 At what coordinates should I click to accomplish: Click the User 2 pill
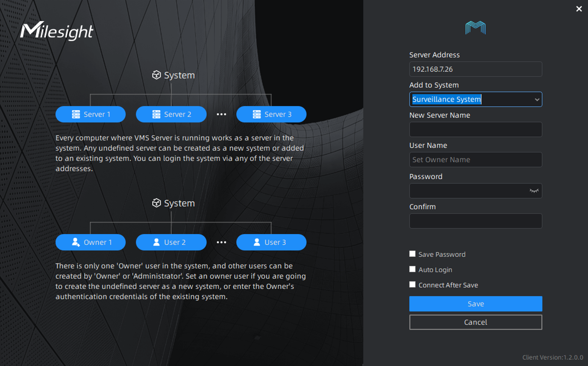click(x=171, y=242)
